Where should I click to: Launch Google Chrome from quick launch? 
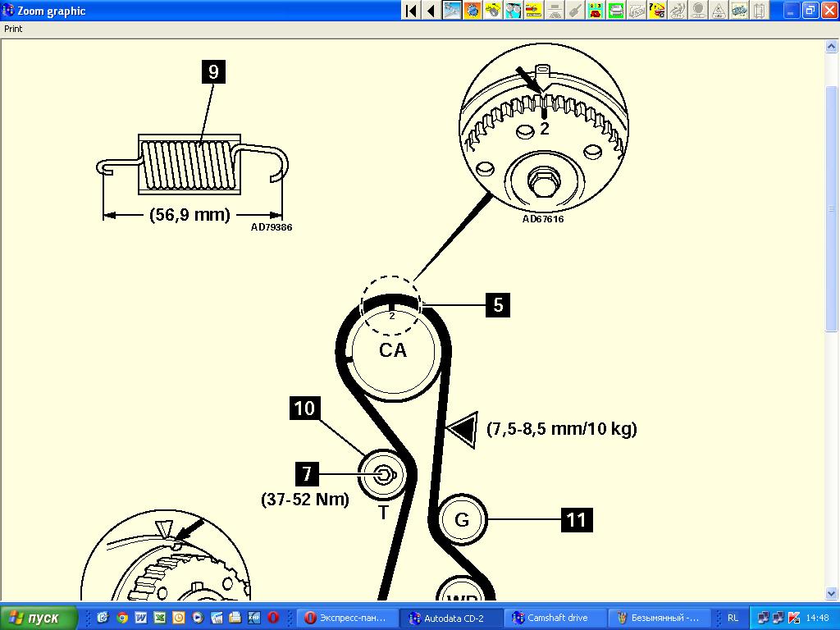121,618
